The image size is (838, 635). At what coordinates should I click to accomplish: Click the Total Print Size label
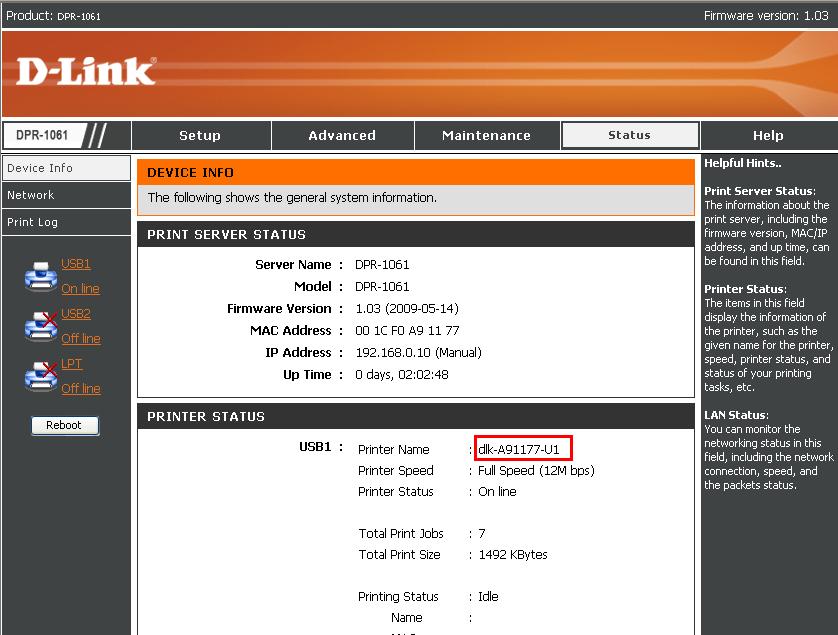click(399, 555)
